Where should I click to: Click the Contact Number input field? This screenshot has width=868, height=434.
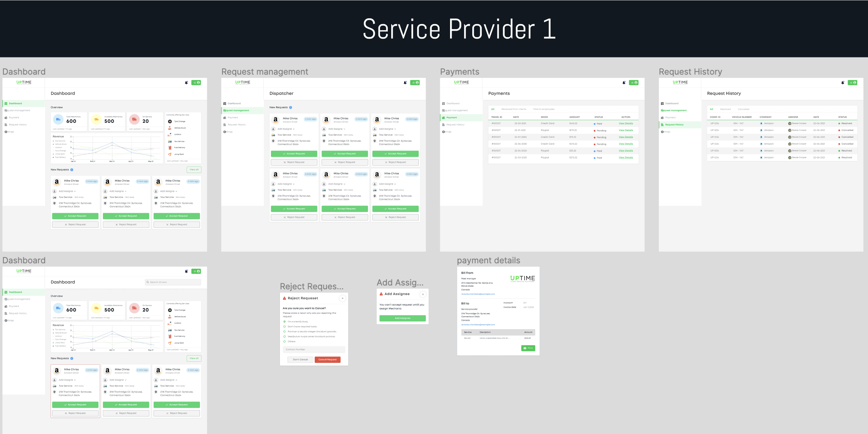click(x=314, y=349)
